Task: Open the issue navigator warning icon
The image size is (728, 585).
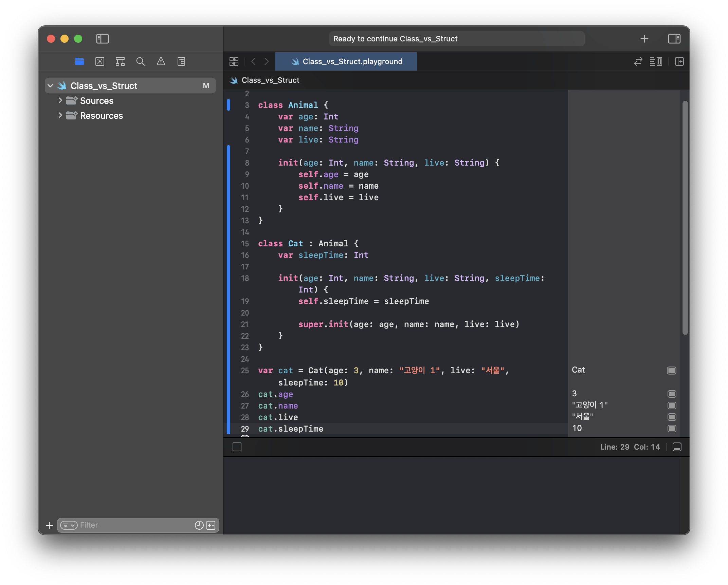Action: coord(161,61)
